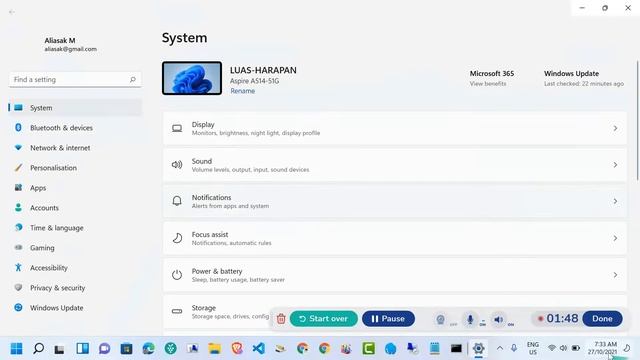Click the Storage drive icon
The width and height of the screenshot is (640, 360).
[177, 311]
